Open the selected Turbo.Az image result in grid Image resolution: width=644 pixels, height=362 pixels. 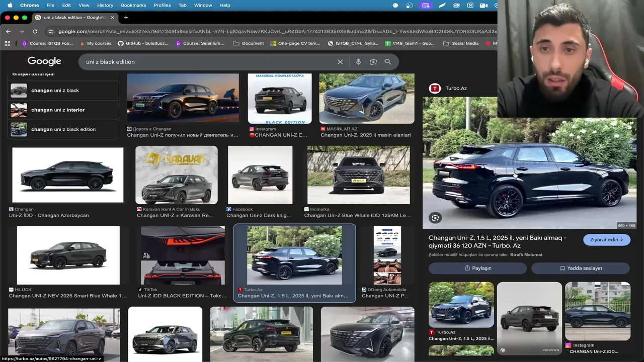tap(294, 255)
